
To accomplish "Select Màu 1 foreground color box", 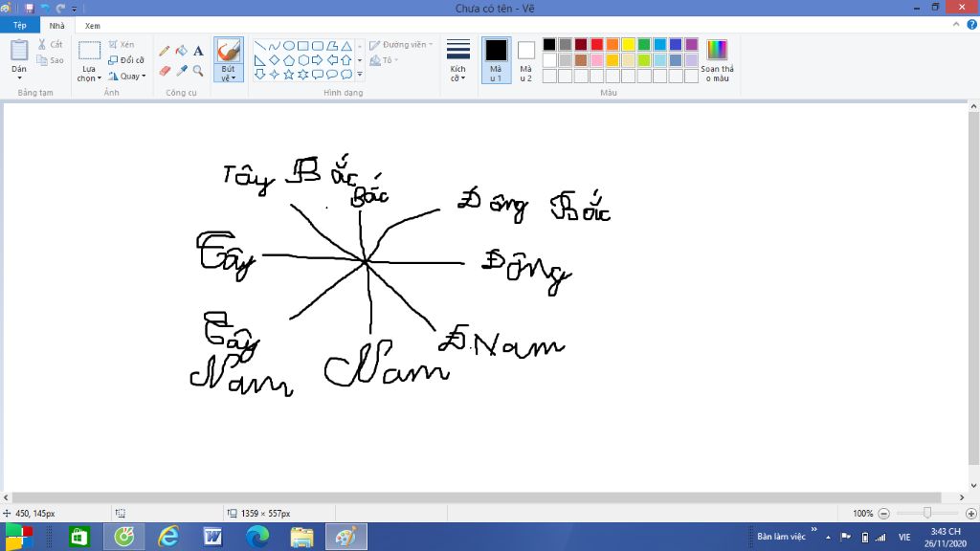I will [497, 60].
